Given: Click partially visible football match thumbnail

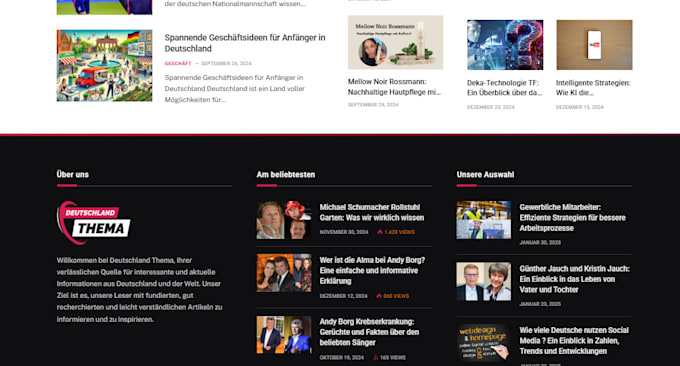Looking at the screenshot, I should (x=105, y=7).
